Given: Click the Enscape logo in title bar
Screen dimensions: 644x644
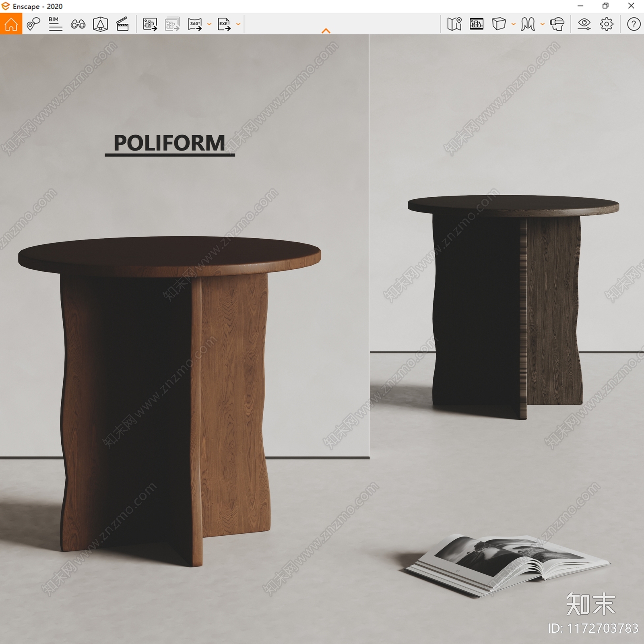Looking at the screenshot, I should pyautogui.click(x=6, y=6).
